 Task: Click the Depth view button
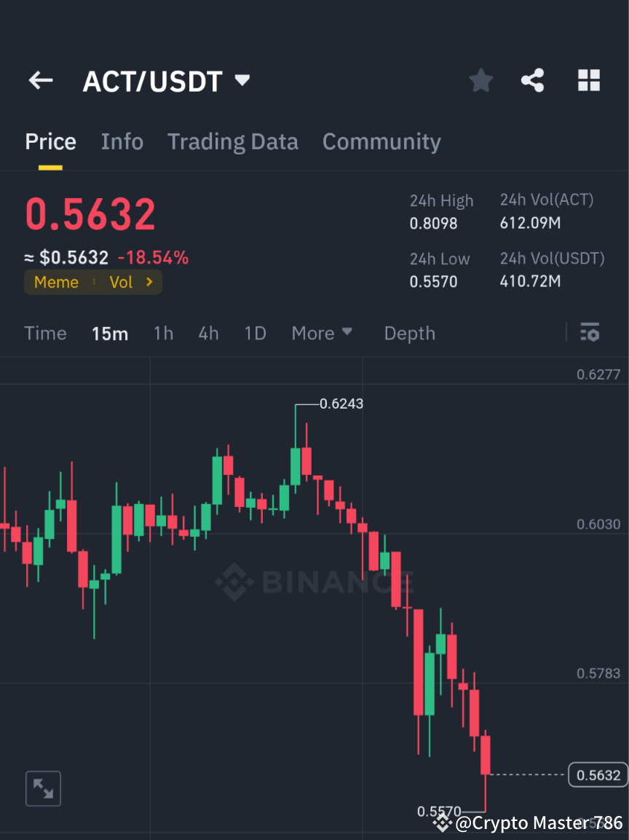point(409,333)
